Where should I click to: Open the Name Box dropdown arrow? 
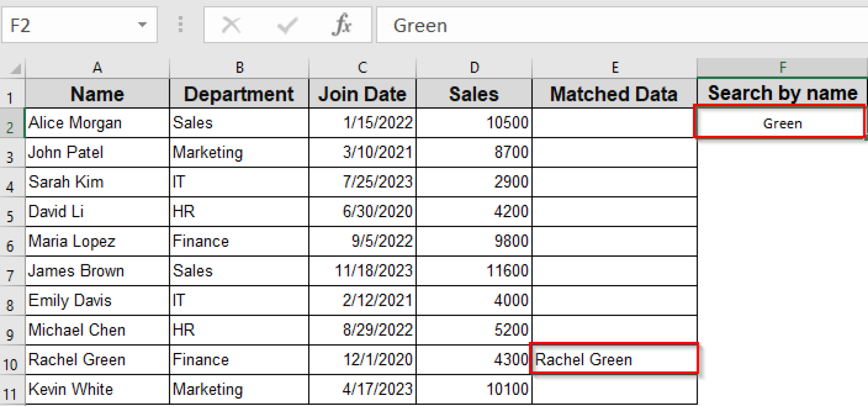tap(142, 25)
